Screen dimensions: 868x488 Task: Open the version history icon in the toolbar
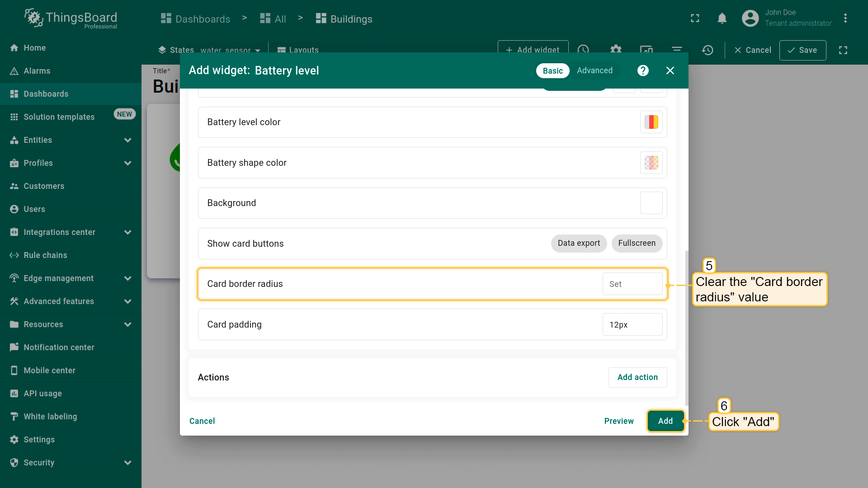pyautogui.click(x=708, y=50)
